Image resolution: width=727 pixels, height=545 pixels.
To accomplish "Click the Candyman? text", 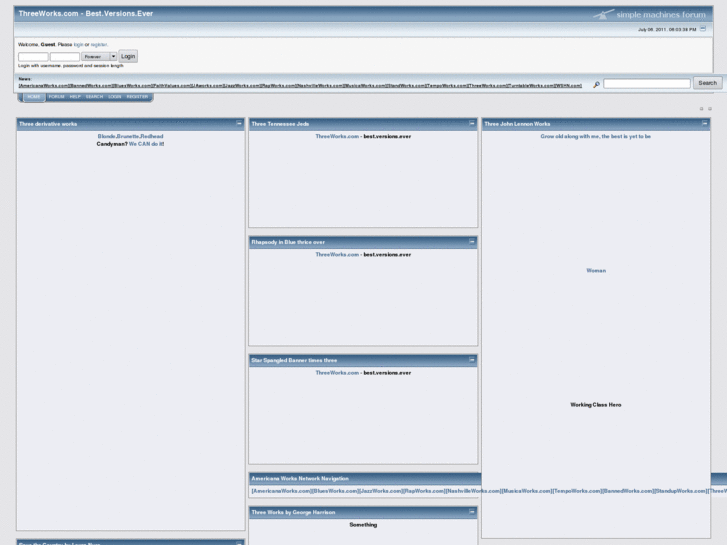I will pos(112,144).
